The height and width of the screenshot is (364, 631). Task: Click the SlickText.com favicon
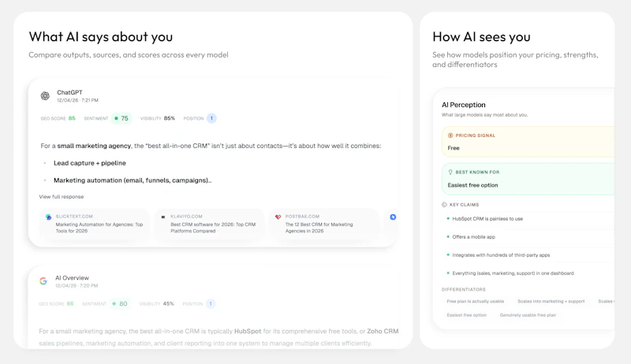tap(48, 217)
